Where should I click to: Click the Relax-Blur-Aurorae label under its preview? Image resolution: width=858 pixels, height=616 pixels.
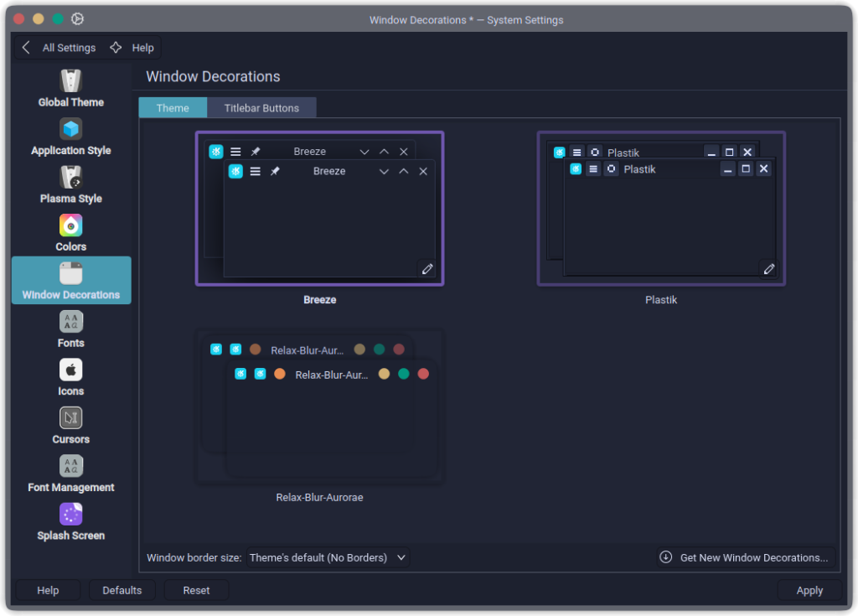(319, 497)
